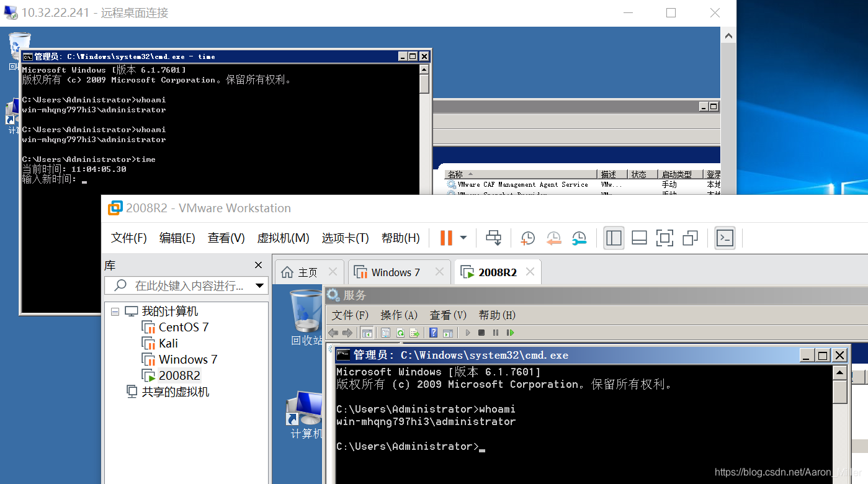Click scroll up arrow in VM cmd window
The height and width of the screenshot is (484, 868).
point(839,372)
